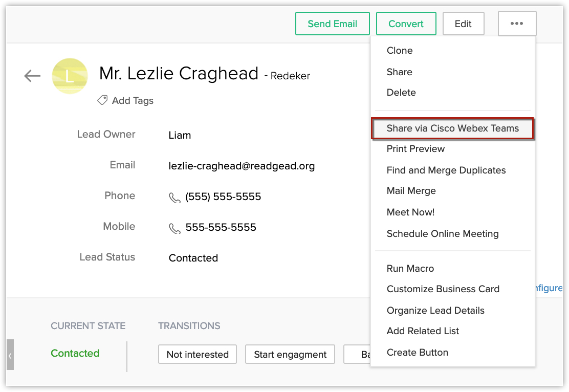
Task: Click the Not interested transition button
Action: pos(198,354)
